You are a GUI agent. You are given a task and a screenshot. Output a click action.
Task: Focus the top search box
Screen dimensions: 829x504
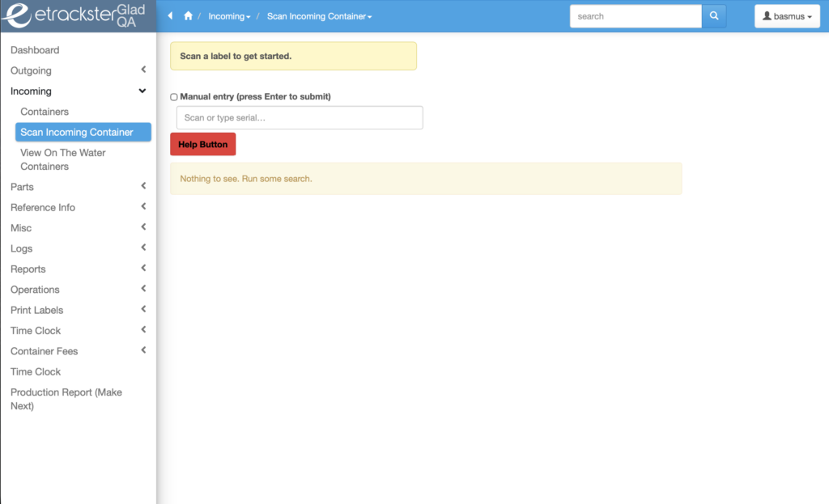coord(636,16)
